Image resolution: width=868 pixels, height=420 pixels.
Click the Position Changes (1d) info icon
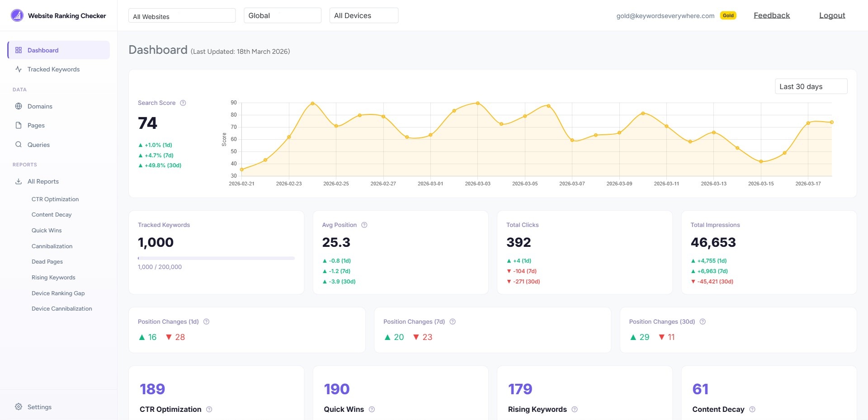point(206,321)
